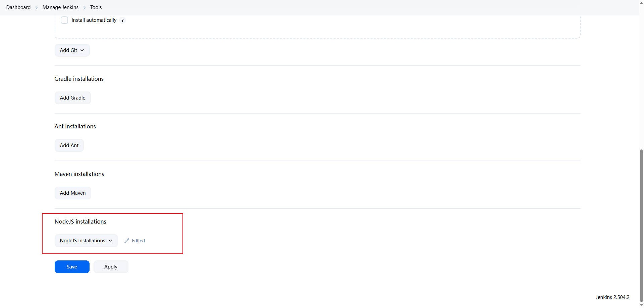Open the Add Git dropdown
This screenshot has height=308, width=644.
[x=72, y=50]
